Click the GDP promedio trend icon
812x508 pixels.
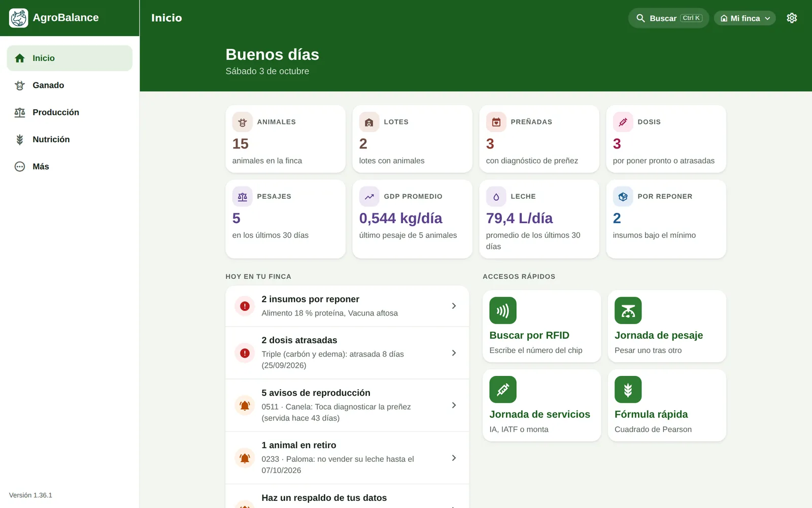(x=369, y=197)
